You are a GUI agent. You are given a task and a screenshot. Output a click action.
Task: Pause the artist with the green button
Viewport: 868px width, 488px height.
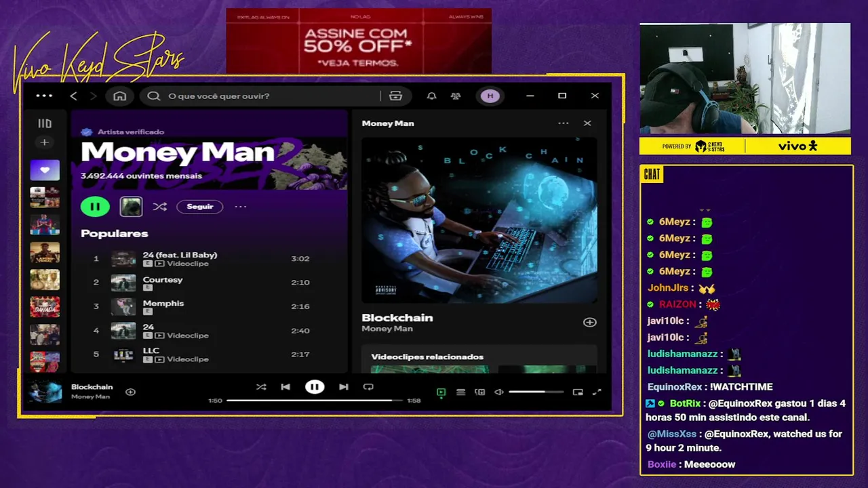click(95, 207)
